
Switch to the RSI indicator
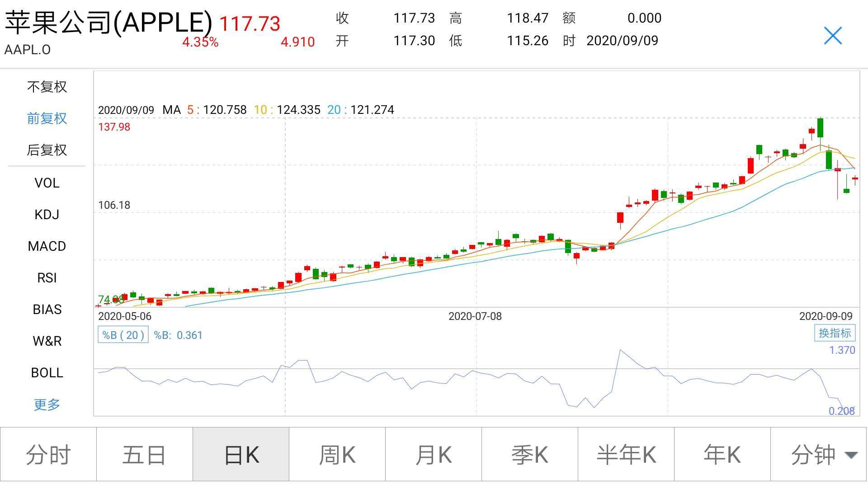point(47,278)
